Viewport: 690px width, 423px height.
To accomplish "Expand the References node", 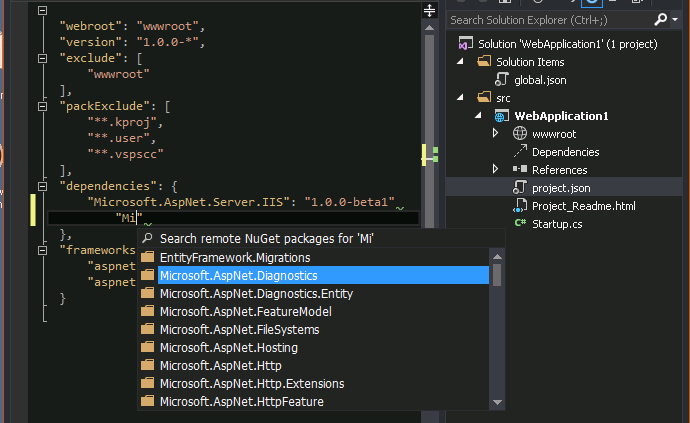I will [495, 169].
